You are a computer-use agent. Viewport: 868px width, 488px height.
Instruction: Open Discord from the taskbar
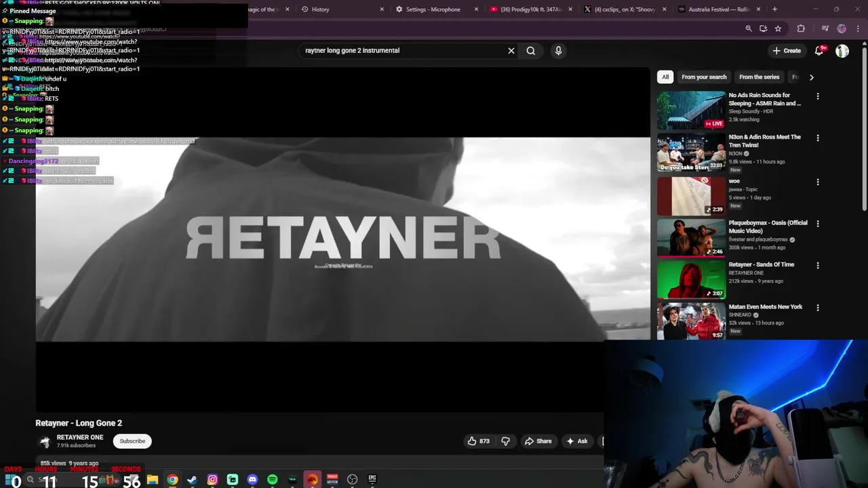[252, 480]
